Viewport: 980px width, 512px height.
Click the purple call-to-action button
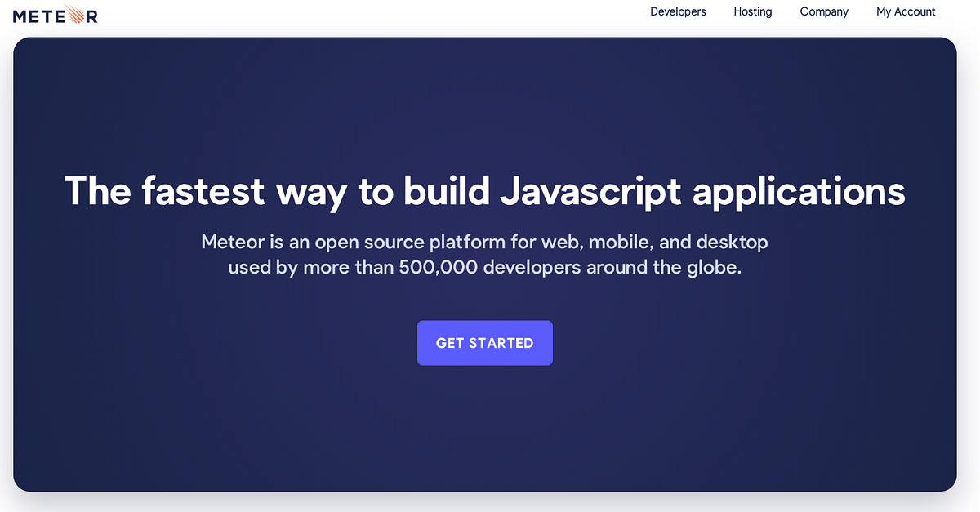click(x=485, y=343)
